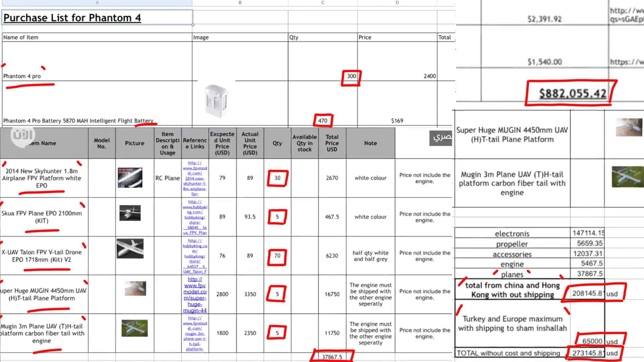Open the Super Huge MUGIN fpvmodel link
This screenshot has width=644, height=362.
point(195,295)
